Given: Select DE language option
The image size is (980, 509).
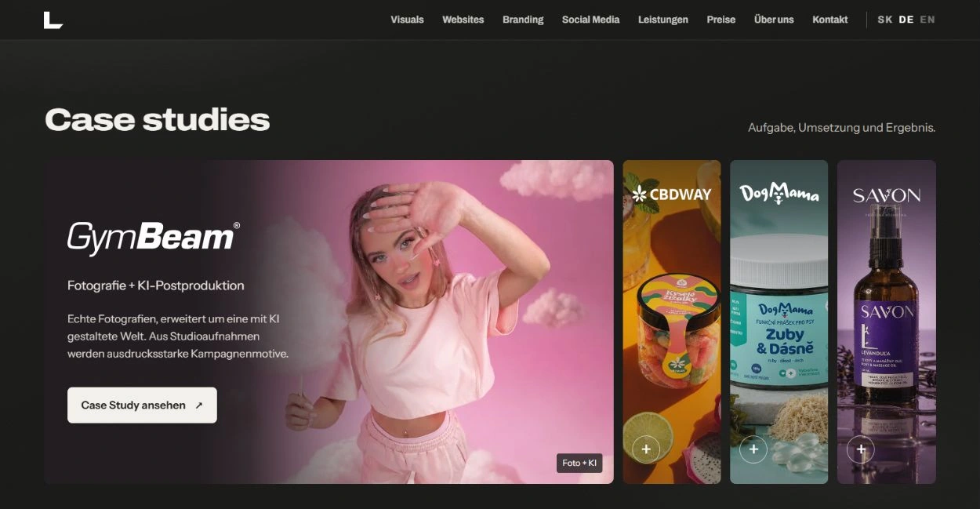Looking at the screenshot, I should [906, 20].
